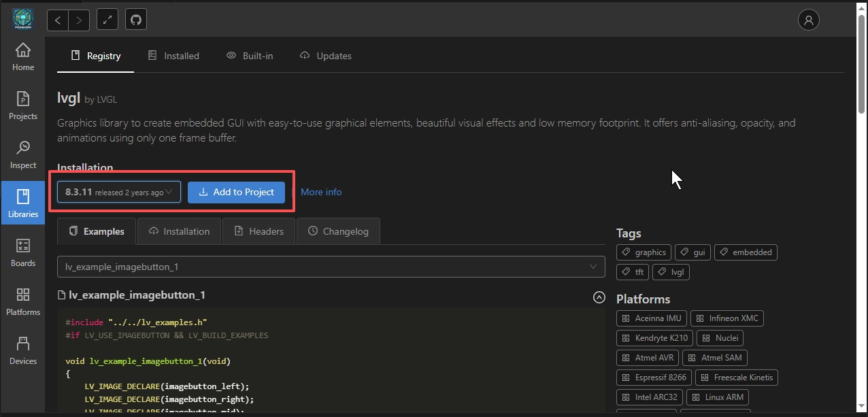Select the gui tag
This screenshot has width=868, height=417.
coord(692,252)
